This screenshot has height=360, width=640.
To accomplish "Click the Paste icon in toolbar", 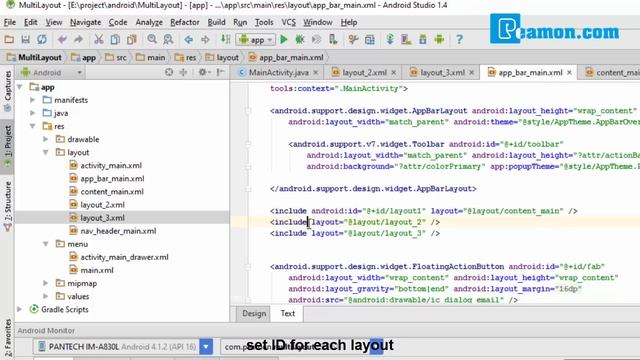I will tap(131, 40).
